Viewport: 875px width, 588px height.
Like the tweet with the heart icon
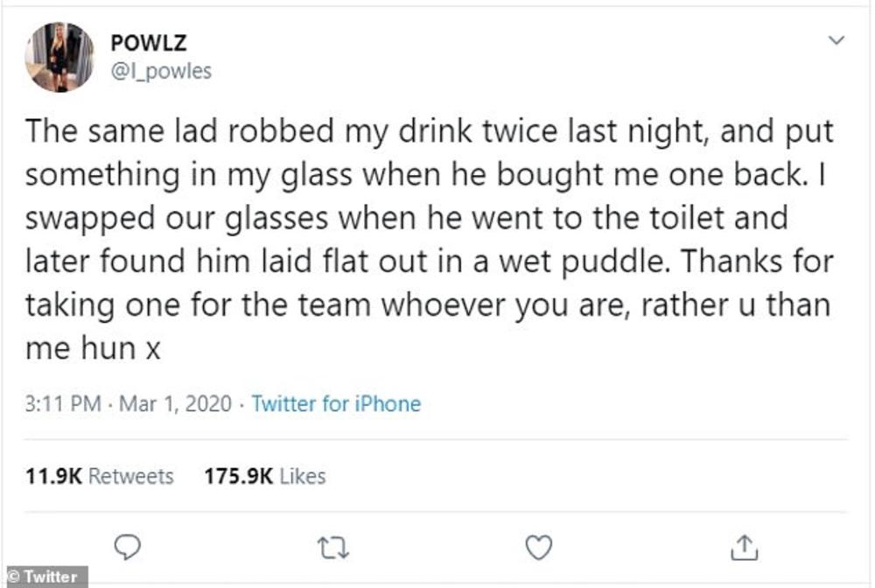click(x=539, y=547)
